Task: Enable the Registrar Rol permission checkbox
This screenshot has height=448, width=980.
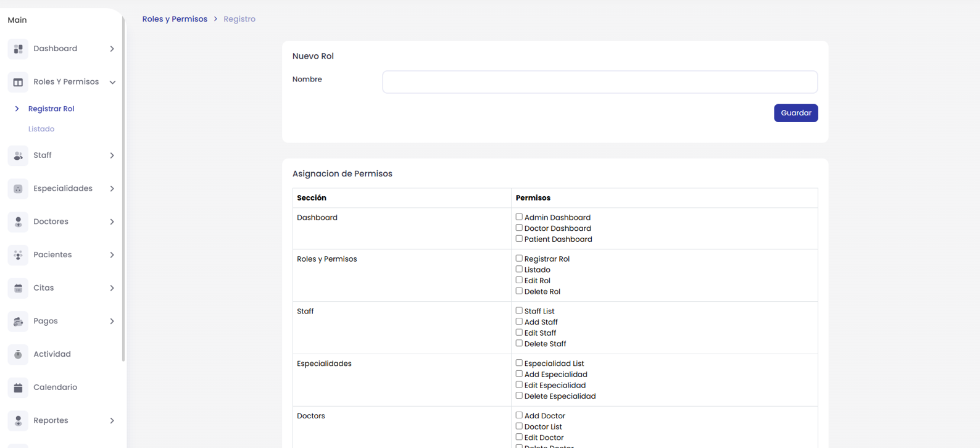Action: (x=519, y=258)
